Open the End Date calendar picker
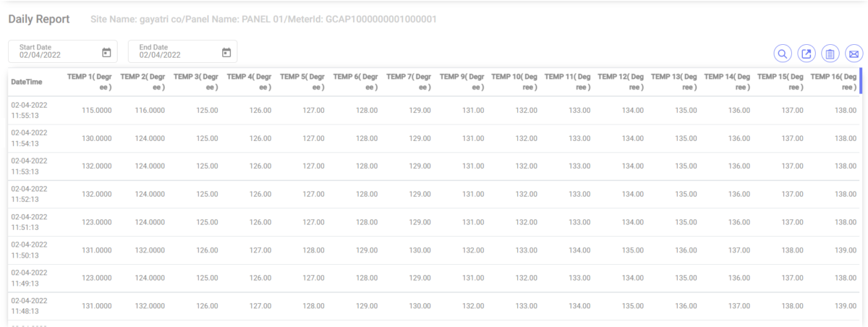Viewport: 868px width, 327px height. [x=226, y=51]
